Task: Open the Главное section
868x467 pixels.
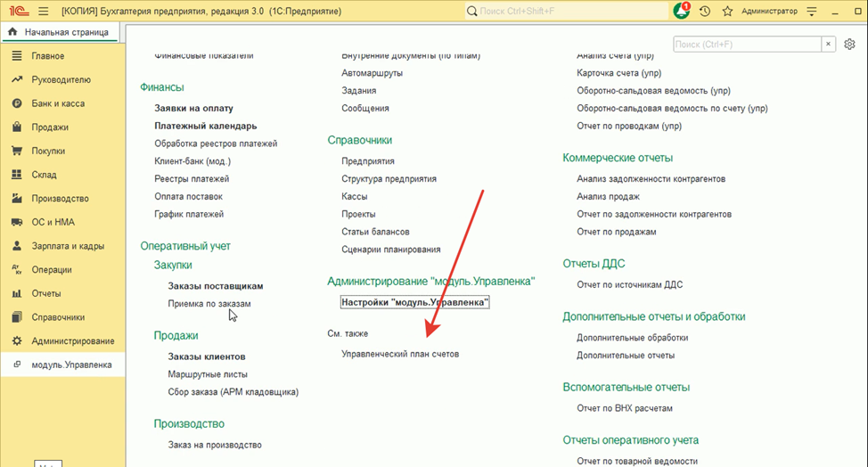Action: click(x=47, y=56)
